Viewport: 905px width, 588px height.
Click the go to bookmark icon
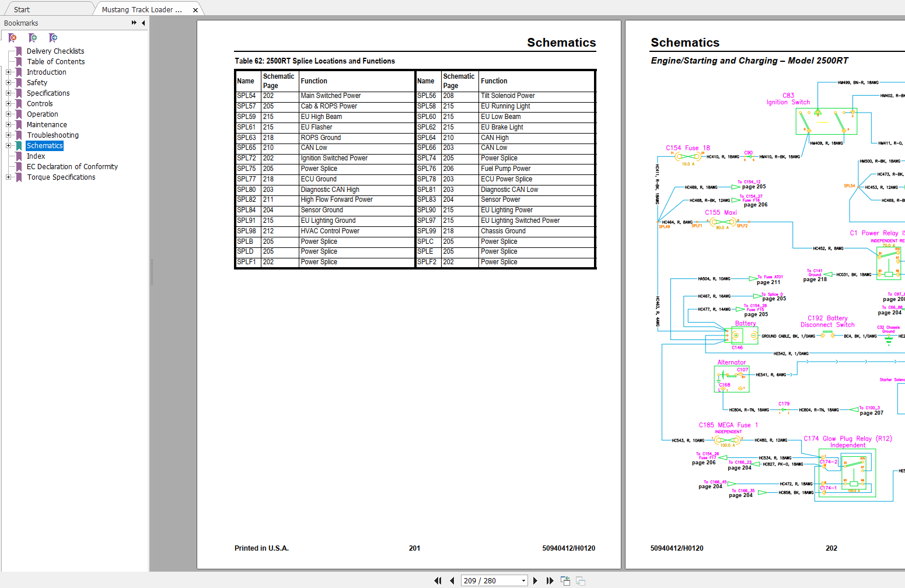click(53, 38)
